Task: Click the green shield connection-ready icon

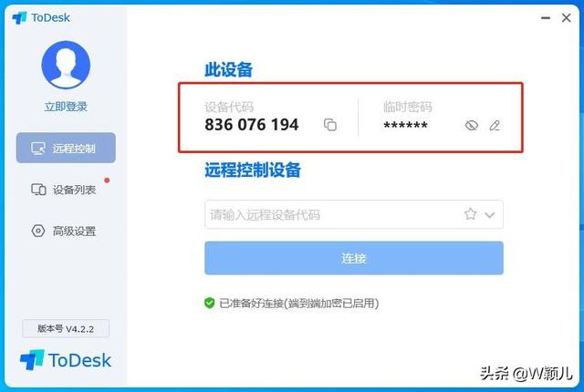Action: [x=209, y=303]
